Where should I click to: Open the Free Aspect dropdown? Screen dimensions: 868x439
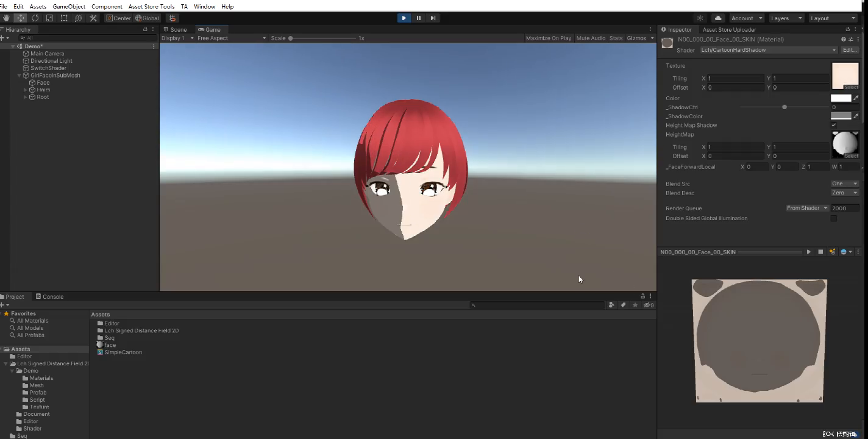tap(232, 38)
